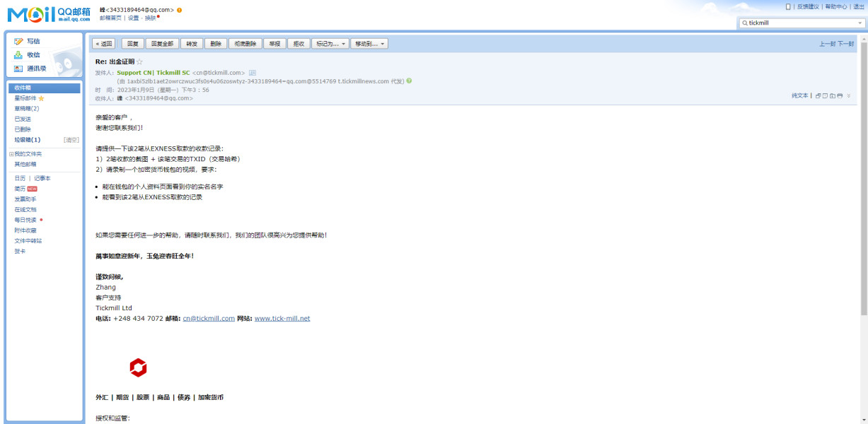Open 文件中转站 file transfer station
The width and height of the screenshot is (868, 424).
[x=28, y=241]
